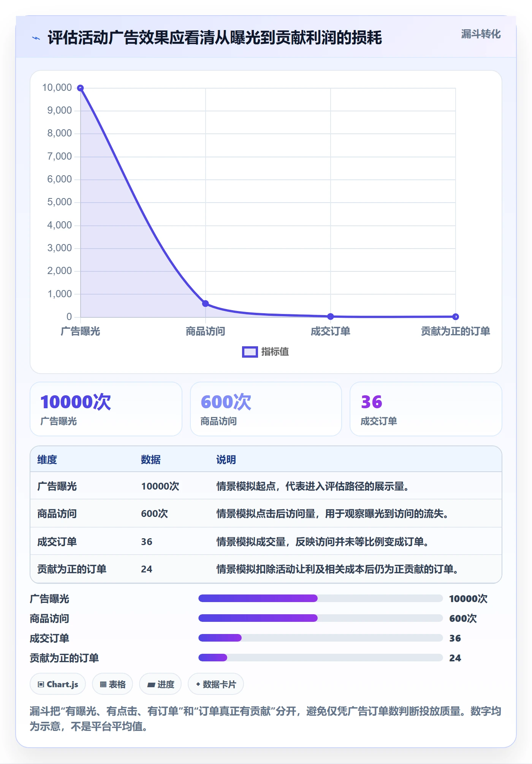Click the 600次 cell in the table
Screen dimensions: 532x764
click(x=154, y=514)
